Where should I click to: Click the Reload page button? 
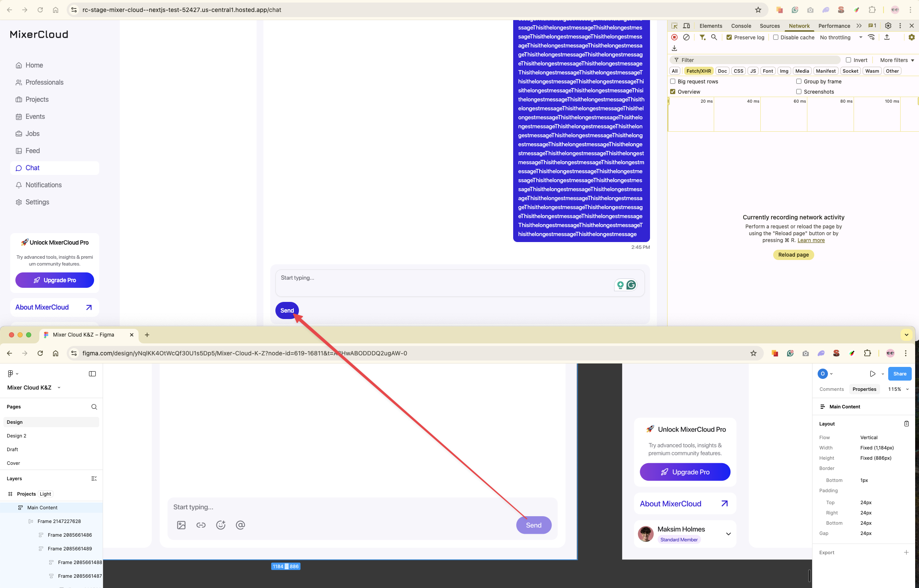pos(793,255)
